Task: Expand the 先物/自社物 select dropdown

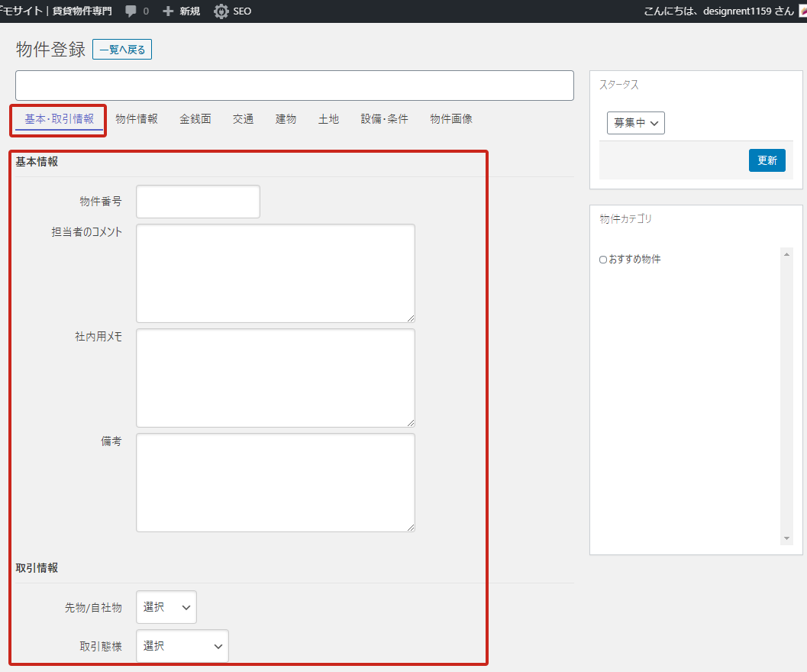Action: (166, 607)
